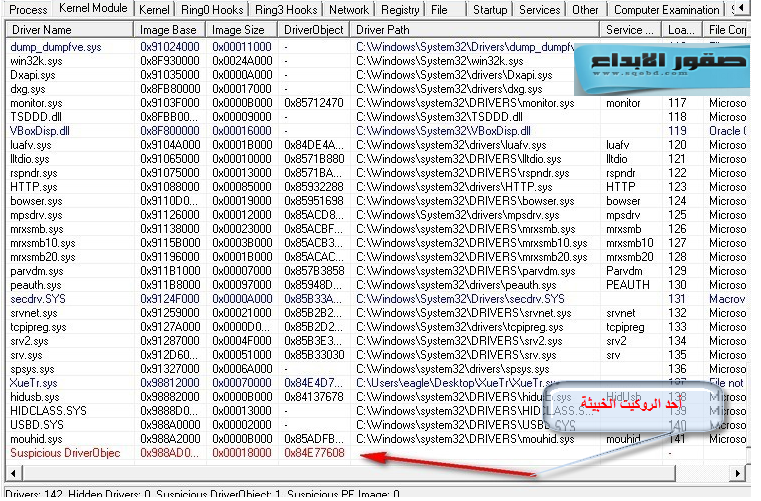Click the vertical scrollbar of the driver list
Image resolution: width=761 pixels, height=501 pixels.
click(x=753, y=250)
